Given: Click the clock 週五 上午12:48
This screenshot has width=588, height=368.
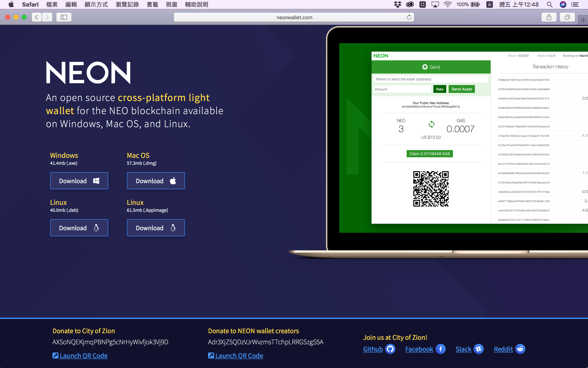Looking at the screenshot, I should 519,4.
